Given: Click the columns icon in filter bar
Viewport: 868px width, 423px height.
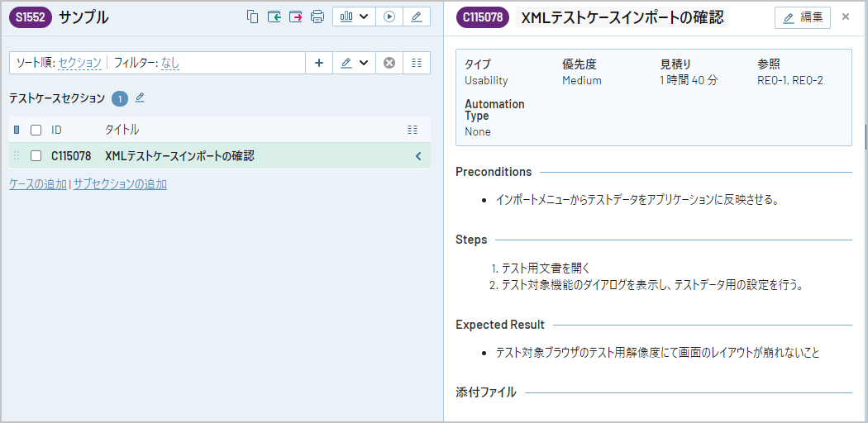Looking at the screenshot, I should click(x=417, y=63).
